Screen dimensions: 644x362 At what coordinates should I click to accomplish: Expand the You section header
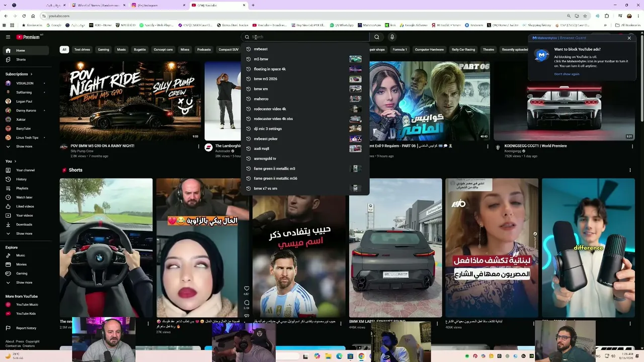(x=11, y=161)
